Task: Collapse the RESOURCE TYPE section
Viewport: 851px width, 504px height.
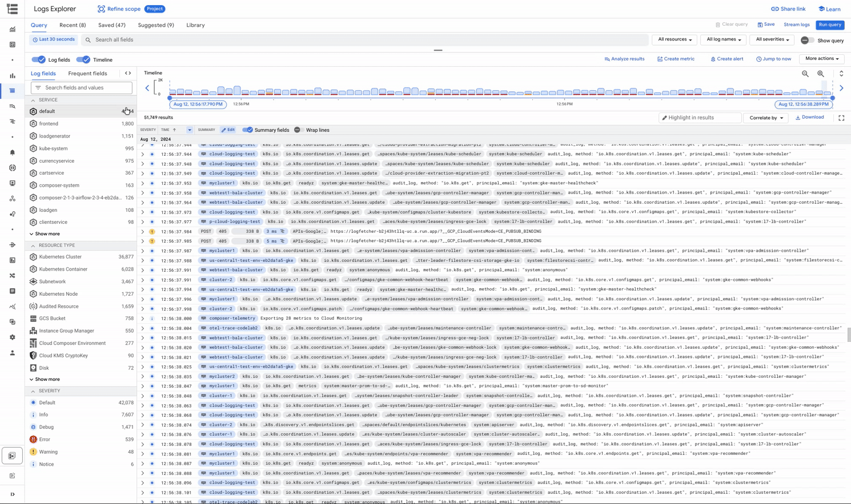Action: (x=33, y=245)
